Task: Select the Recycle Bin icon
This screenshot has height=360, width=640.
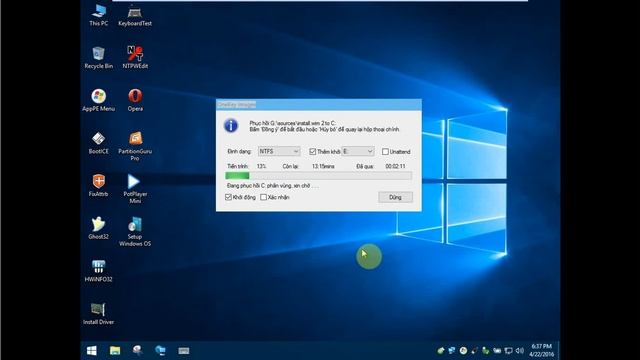Action: coord(98,58)
